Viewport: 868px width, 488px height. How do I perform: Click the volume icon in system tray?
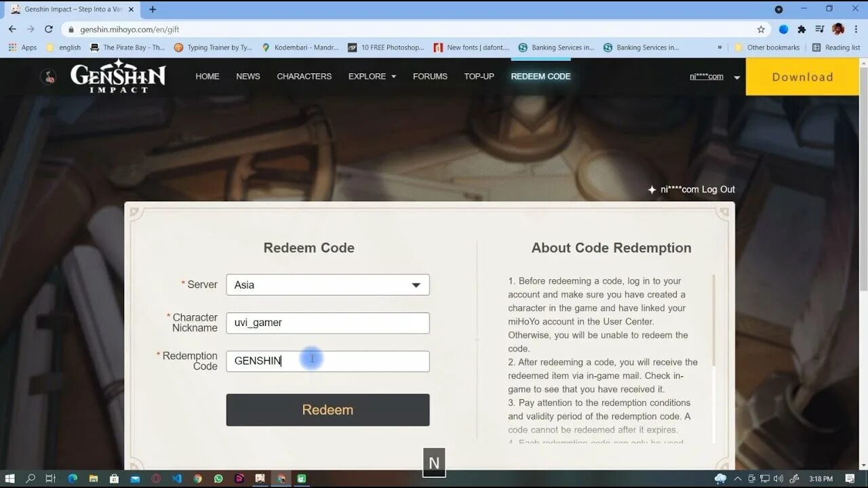[x=778, y=479]
